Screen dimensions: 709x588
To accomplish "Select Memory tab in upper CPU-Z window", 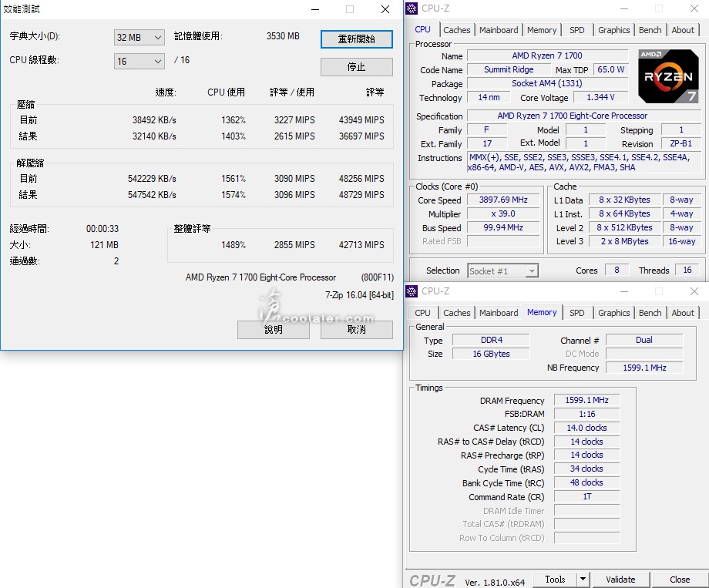I will point(542,30).
